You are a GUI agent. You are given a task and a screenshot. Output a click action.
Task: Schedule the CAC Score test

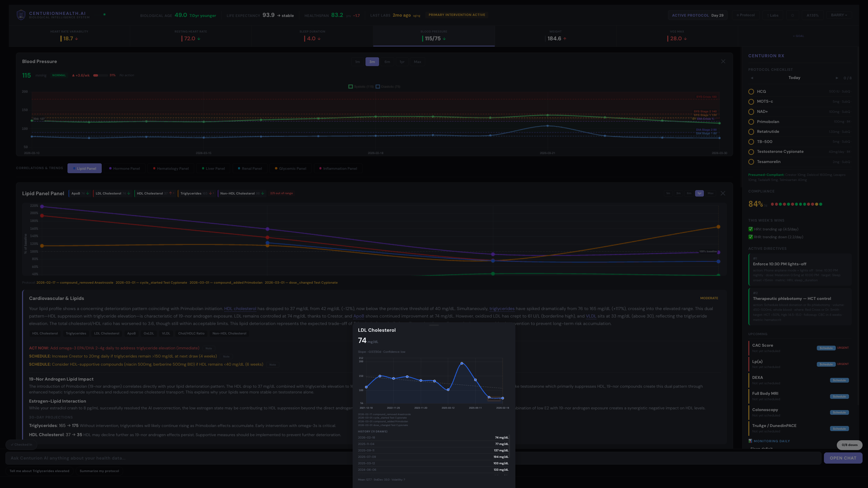826,348
